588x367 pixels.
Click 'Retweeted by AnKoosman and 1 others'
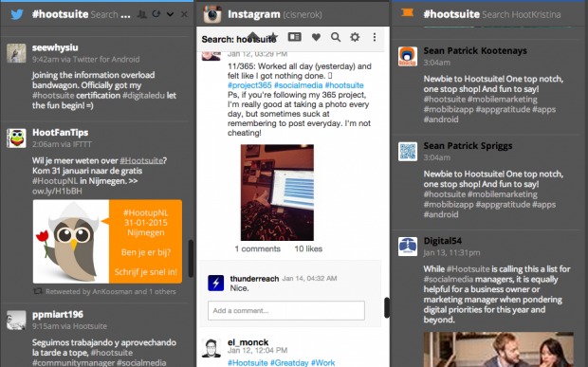[111, 291]
